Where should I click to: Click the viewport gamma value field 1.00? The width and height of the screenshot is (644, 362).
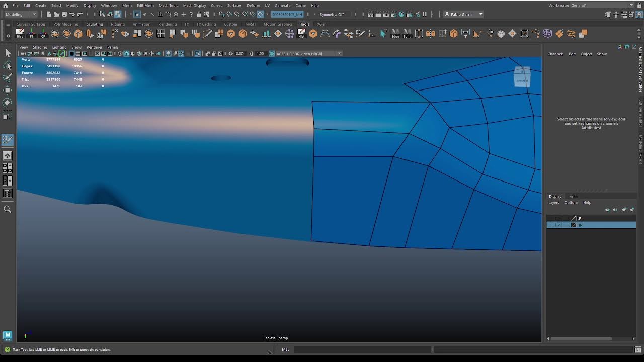[260, 53]
